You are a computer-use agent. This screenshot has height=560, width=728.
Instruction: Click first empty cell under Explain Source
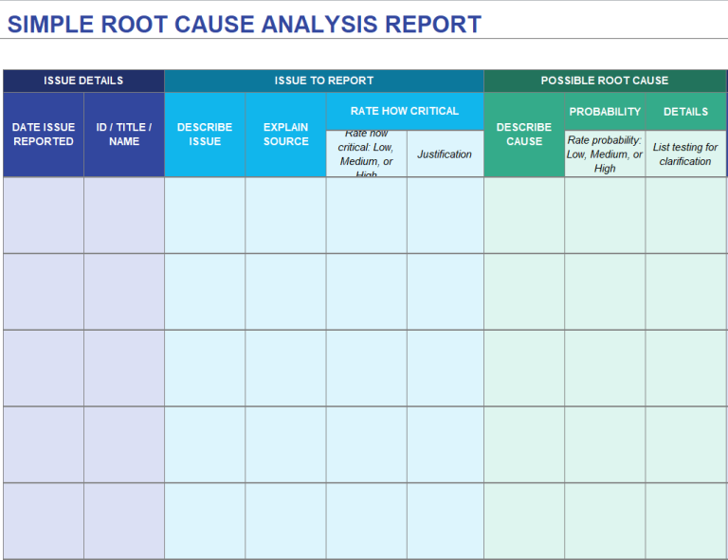tap(285, 215)
